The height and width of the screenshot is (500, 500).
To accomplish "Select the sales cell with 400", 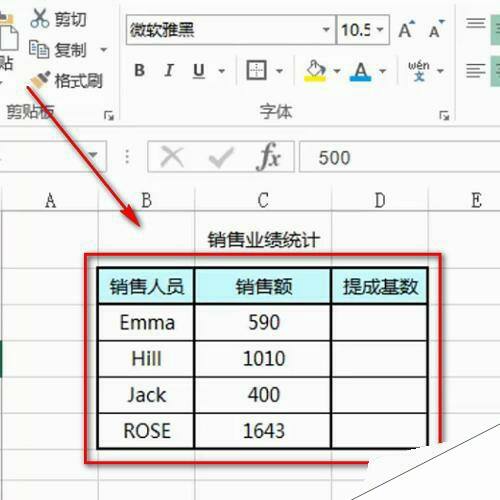I will pos(263,395).
